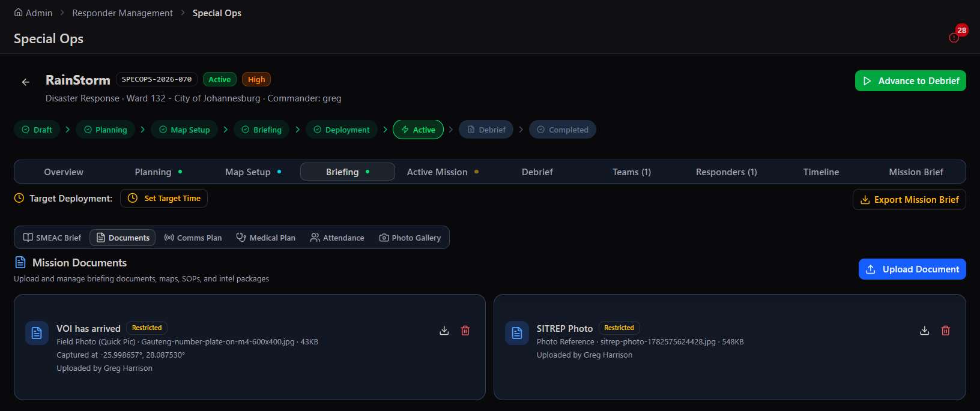Show the Medical Plan section

coord(265,238)
